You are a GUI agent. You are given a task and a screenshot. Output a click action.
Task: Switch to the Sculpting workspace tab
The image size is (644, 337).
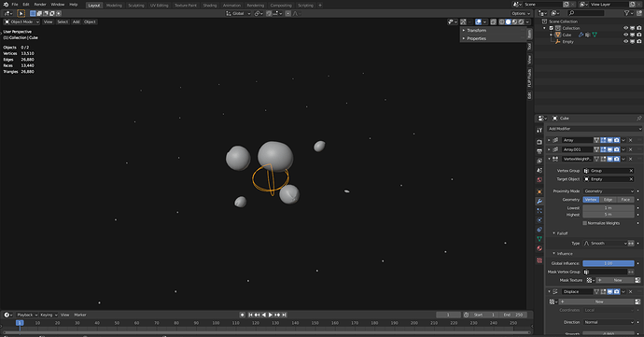click(136, 6)
